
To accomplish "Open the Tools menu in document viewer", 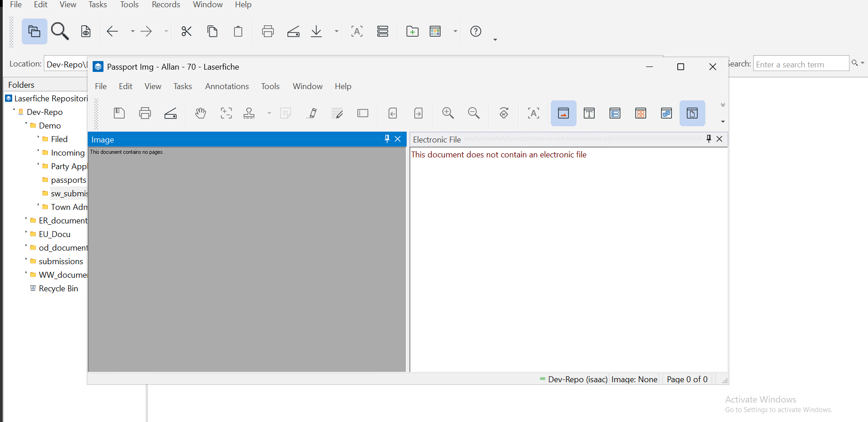I will tap(270, 86).
